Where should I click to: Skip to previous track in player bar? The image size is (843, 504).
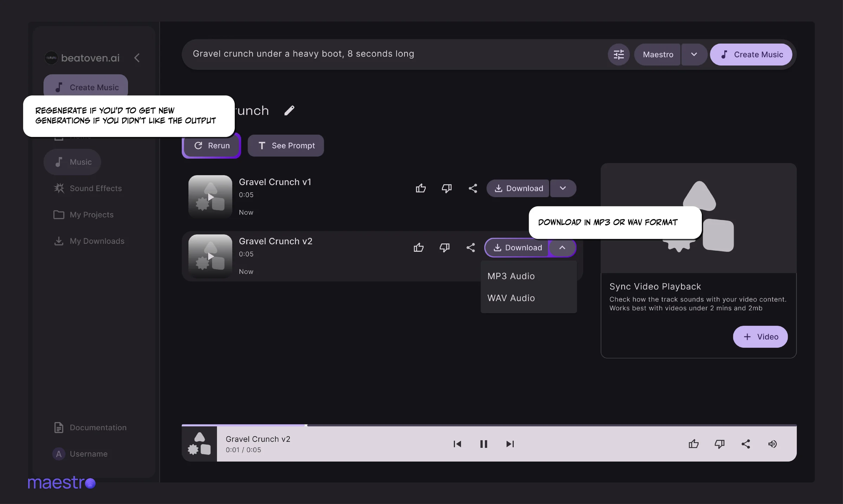click(457, 444)
